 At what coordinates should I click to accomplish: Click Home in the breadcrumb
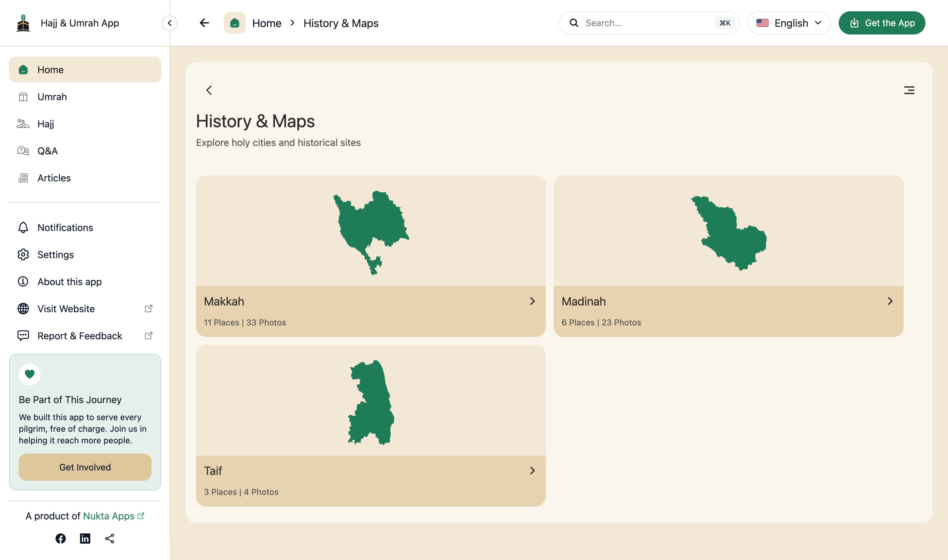[267, 24]
